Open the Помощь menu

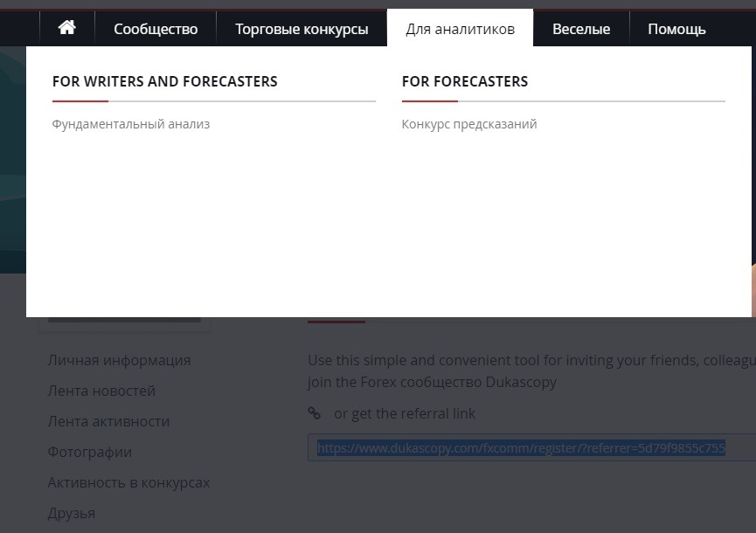(676, 29)
